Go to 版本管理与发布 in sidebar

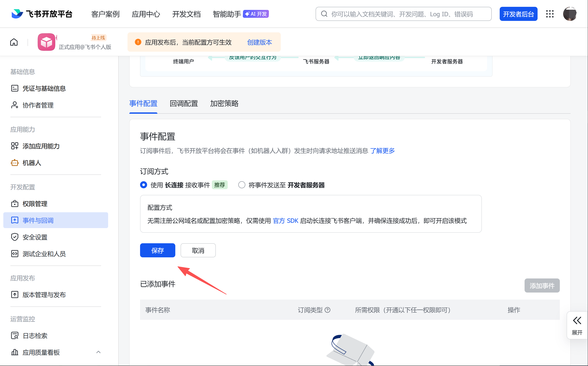click(x=44, y=295)
